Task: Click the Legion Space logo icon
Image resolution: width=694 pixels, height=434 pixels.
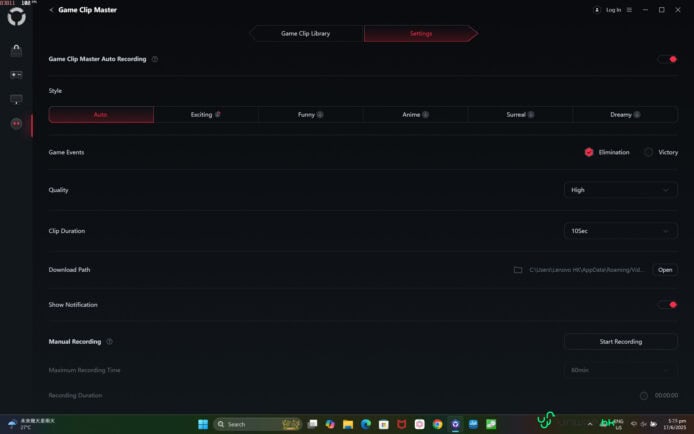Action: point(16,17)
